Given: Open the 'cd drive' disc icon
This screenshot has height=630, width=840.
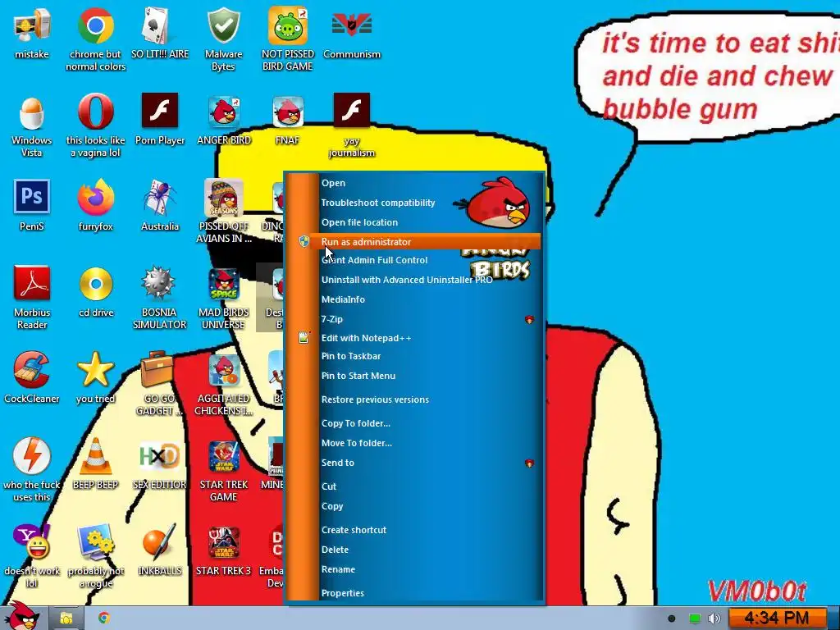Looking at the screenshot, I should [95, 283].
